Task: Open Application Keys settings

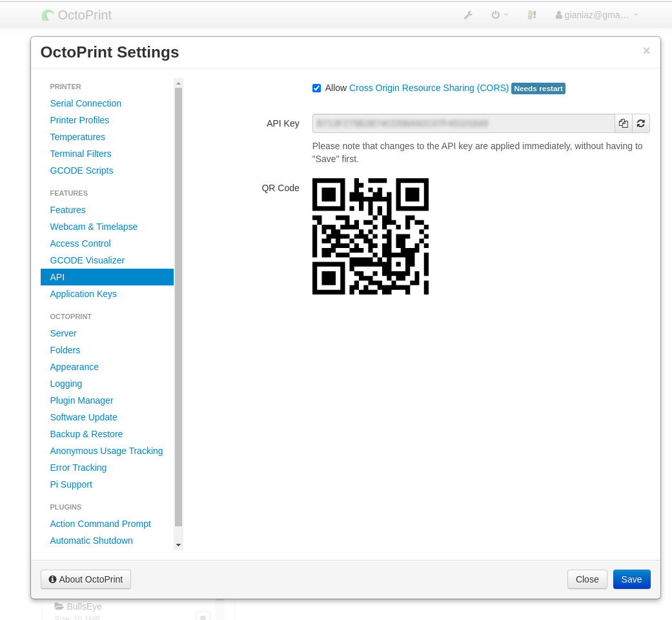Action: point(83,294)
